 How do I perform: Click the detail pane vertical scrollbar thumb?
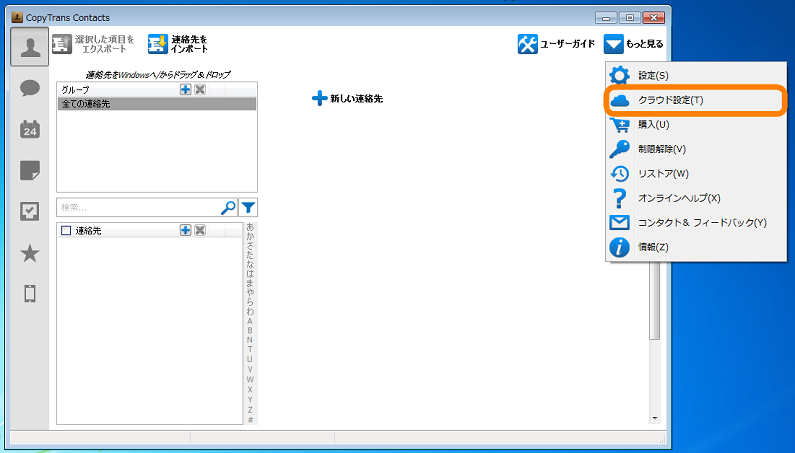tap(655, 300)
